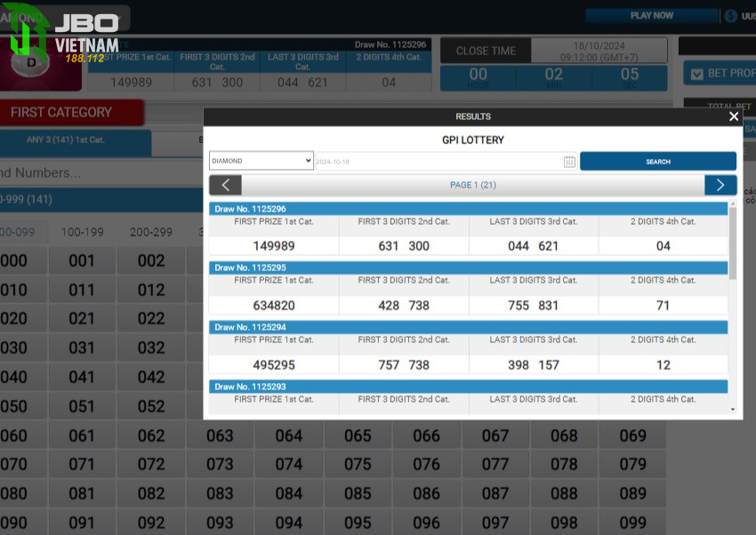The width and height of the screenshot is (756, 535).
Task: Pick number 089 in the grid
Action: coord(632,493)
